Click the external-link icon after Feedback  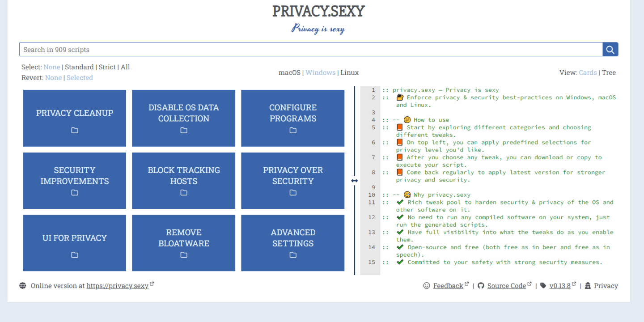click(x=467, y=284)
